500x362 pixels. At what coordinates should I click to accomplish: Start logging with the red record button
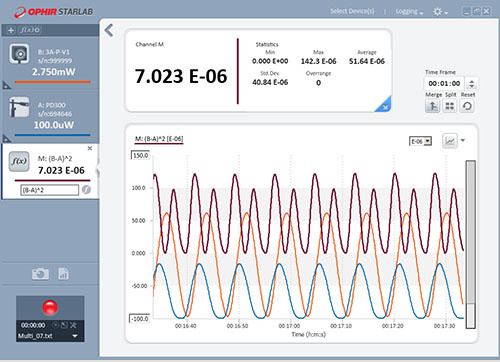[x=50, y=307]
